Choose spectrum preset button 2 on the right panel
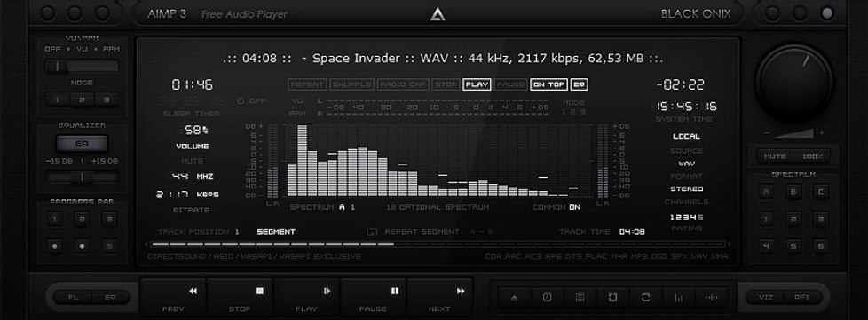Viewport: 868px width, 320px height. pyautogui.click(x=793, y=219)
